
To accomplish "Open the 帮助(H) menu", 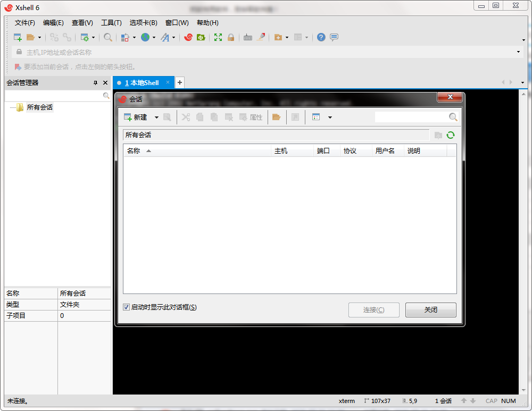I will point(207,23).
